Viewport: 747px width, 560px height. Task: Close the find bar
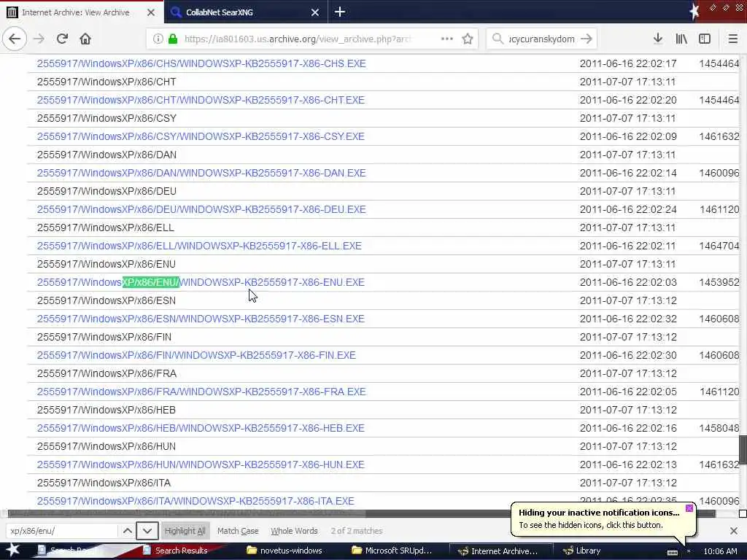point(734,531)
